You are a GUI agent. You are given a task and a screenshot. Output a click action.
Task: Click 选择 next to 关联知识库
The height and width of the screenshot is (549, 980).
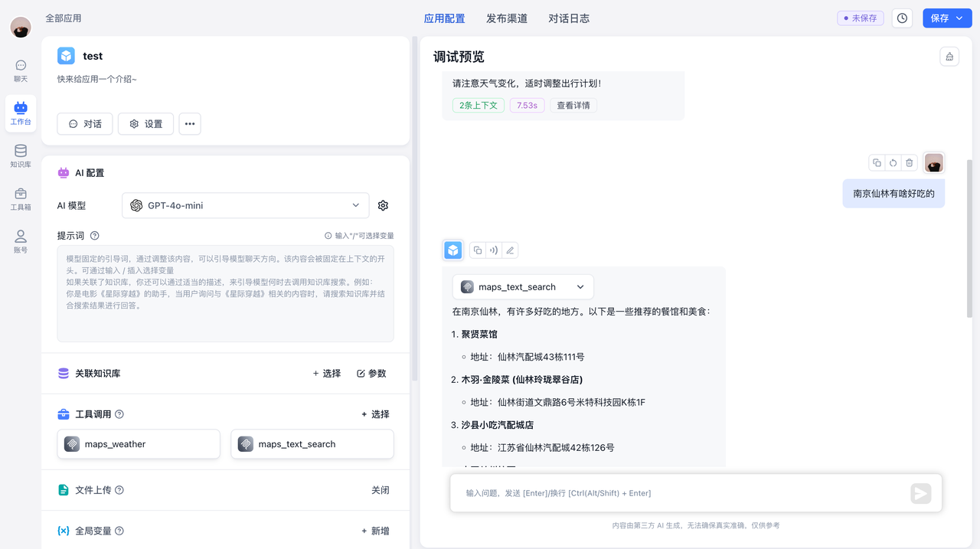click(x=327, y=374)
